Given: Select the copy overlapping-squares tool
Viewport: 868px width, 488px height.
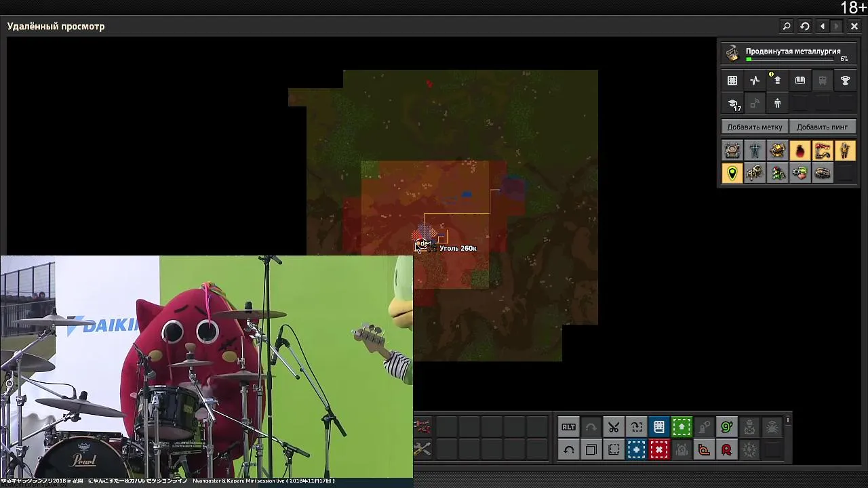Looking at the screenshot, I should click(x=591, y=449).
